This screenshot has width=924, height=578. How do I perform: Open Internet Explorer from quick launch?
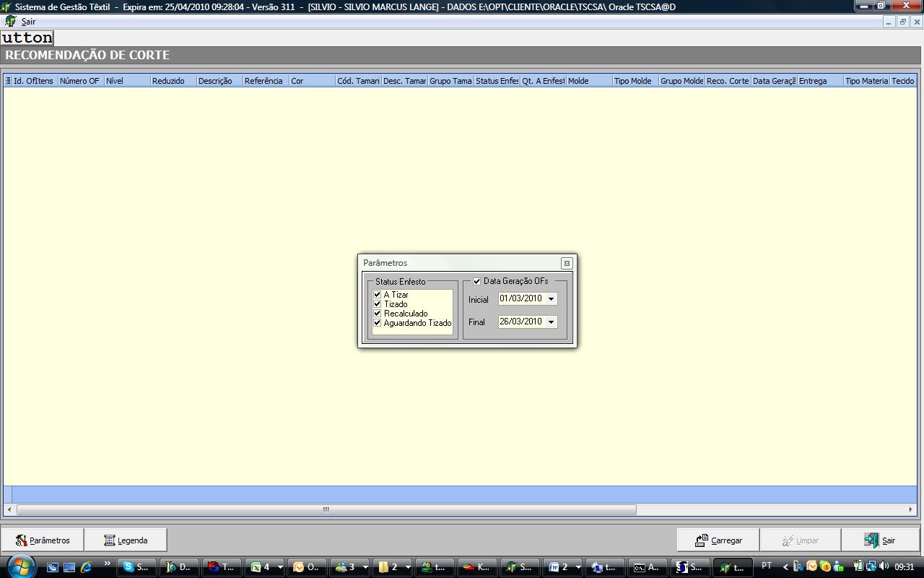pos(86,567)
